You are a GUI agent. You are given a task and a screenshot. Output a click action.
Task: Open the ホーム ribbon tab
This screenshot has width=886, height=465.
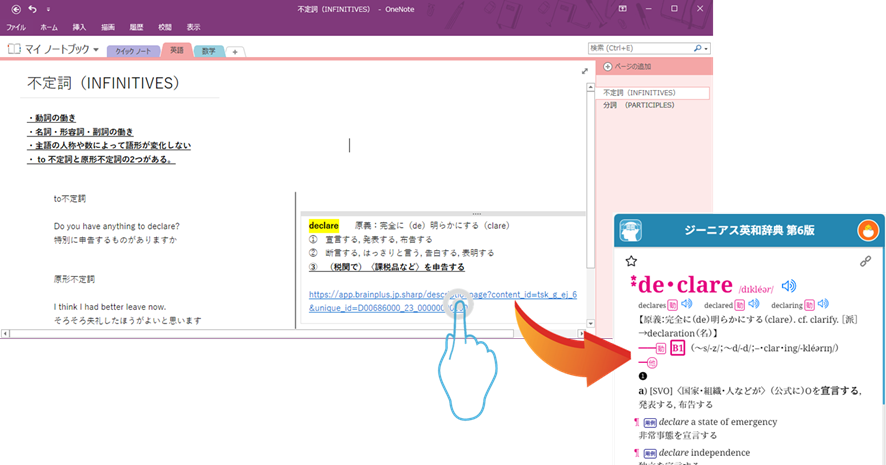coord(49,27)
